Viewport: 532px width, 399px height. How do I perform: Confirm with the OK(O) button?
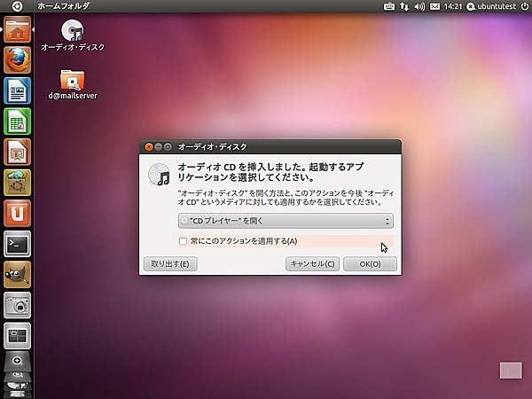pyautogui.click(x=370, y=264)
